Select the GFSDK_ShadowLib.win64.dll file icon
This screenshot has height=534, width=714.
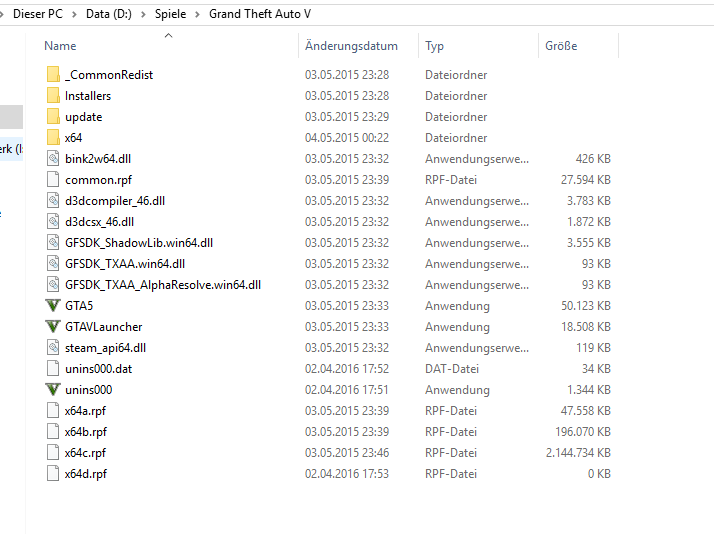pyautogui.click(x=53, y=242)
